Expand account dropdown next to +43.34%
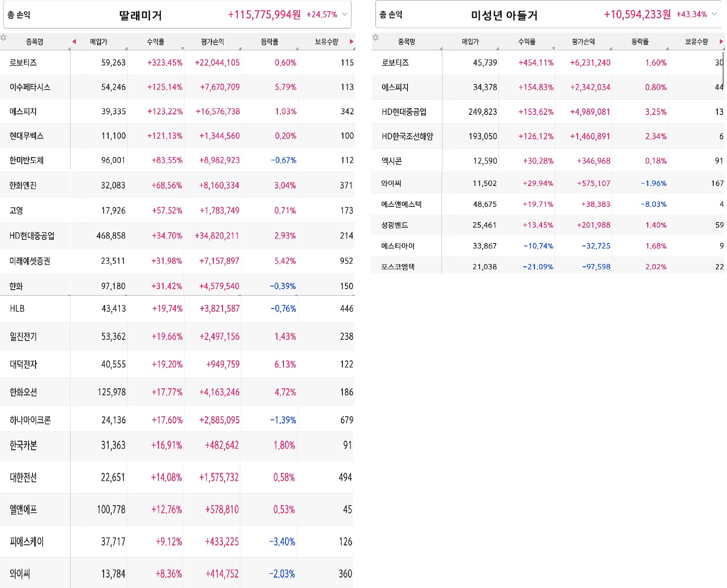This screenshot has width=727, height=588. coord(715,15)
